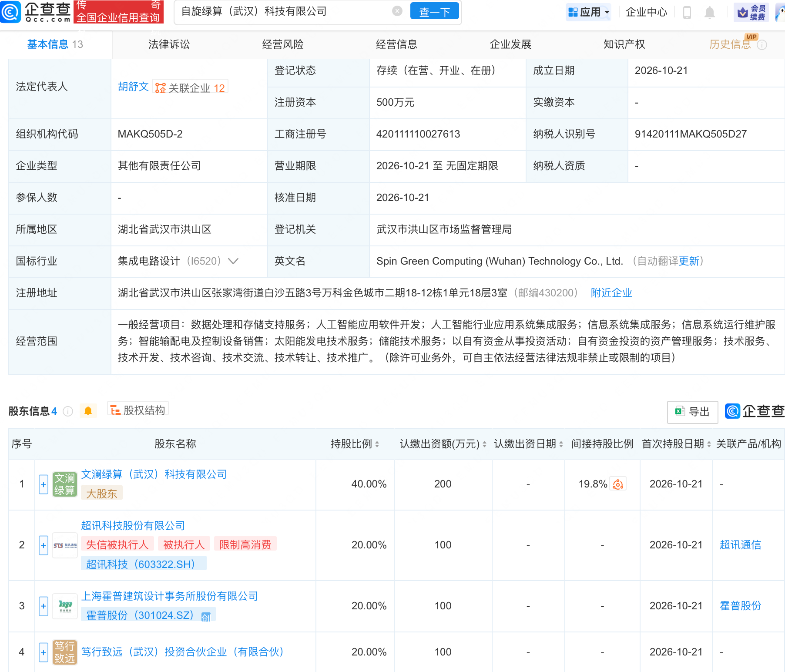785x672 pixels.
Task: Open stock tag 超讯科技（603322.SH）
Action: click(x=143, y=564)
